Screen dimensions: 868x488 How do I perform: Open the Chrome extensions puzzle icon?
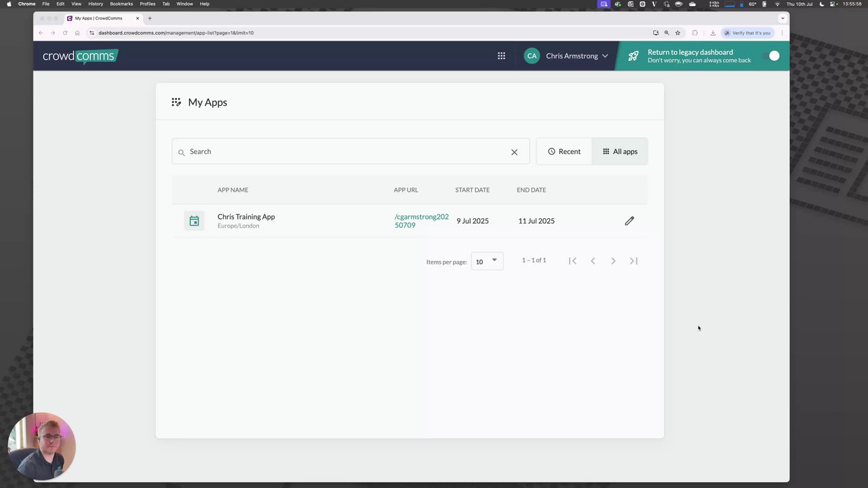(x=695, y=33)
